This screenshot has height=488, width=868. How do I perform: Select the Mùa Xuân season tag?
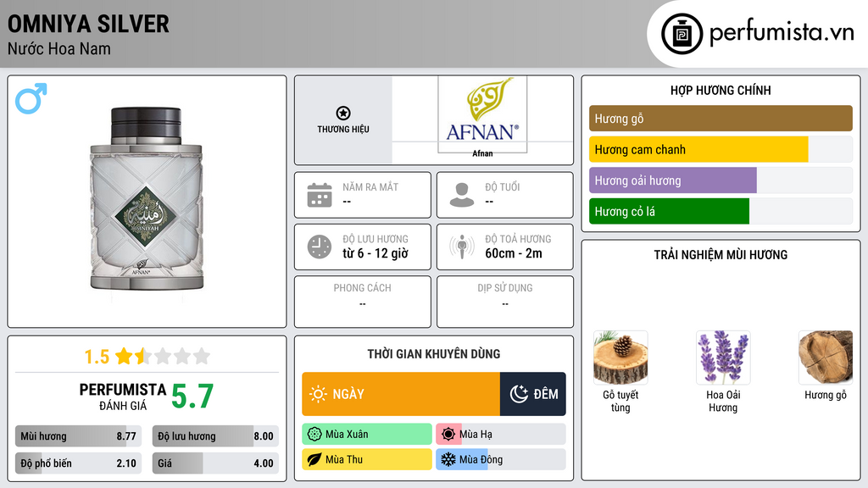(x=366, y=435)
